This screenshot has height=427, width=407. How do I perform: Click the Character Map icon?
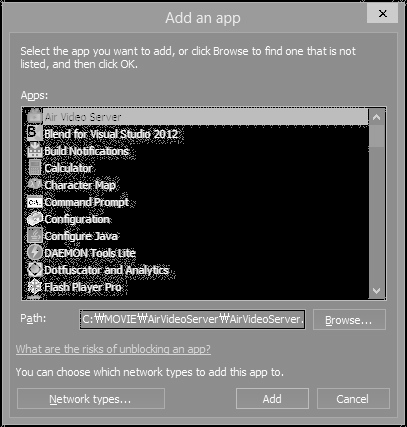click(35, 185)
